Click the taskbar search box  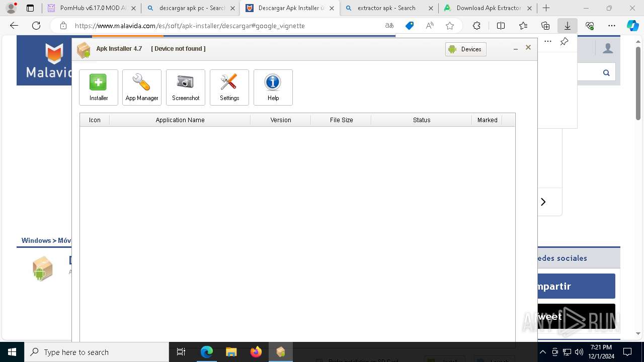pyautogui.click(x=97, y=352)
